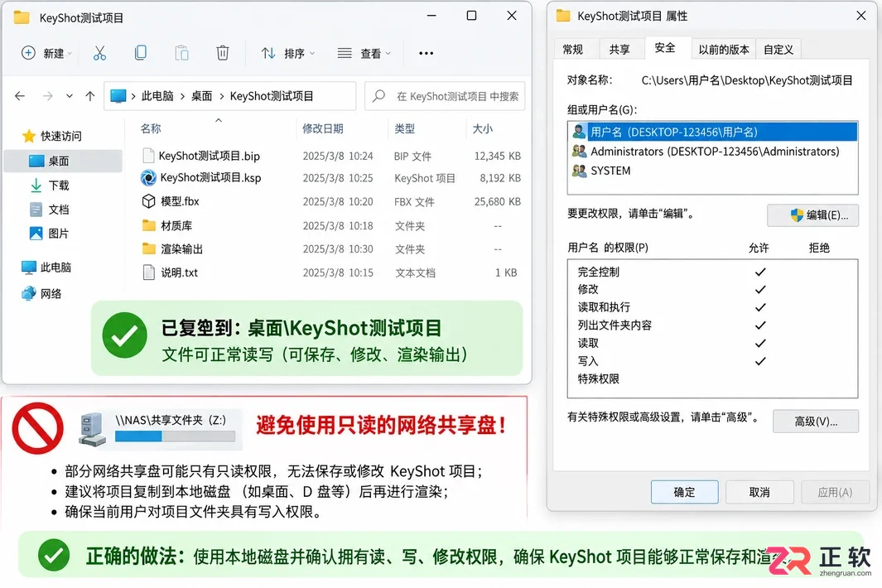Select the 渲染输出 folder icon
Viewport: 882px width, 588px height.
tap(148, 248)
